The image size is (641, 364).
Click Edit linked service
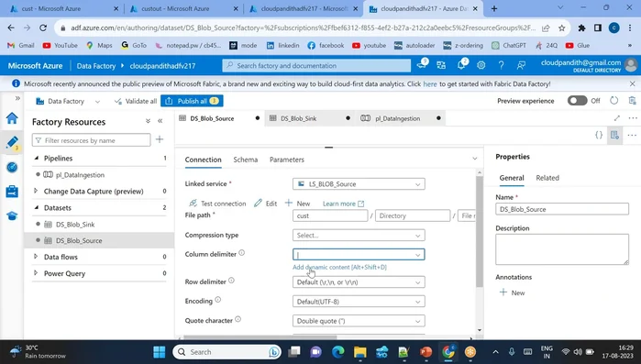pos(265,204)
